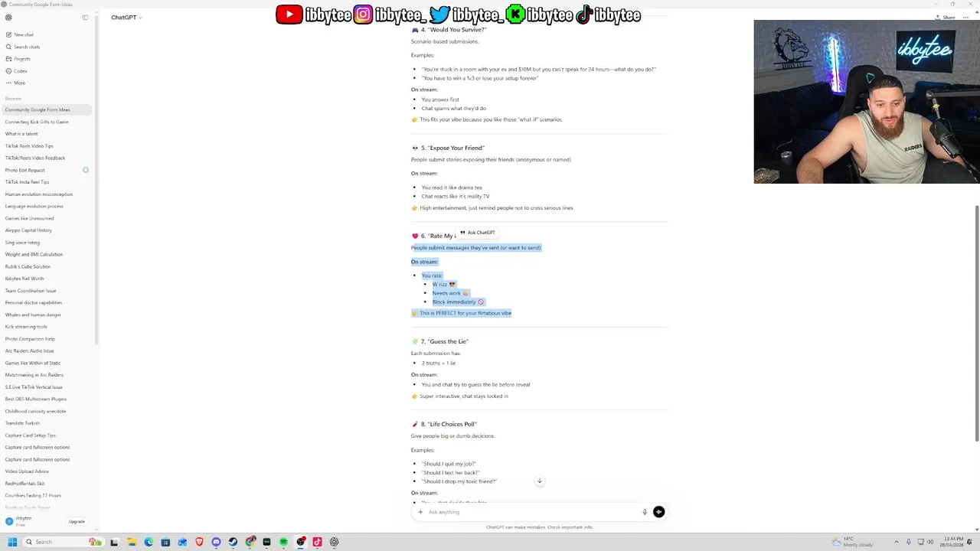Expand the More sidebar options
Image resolution: width=980 pixels, height=551 pixels.
point(15,83)
